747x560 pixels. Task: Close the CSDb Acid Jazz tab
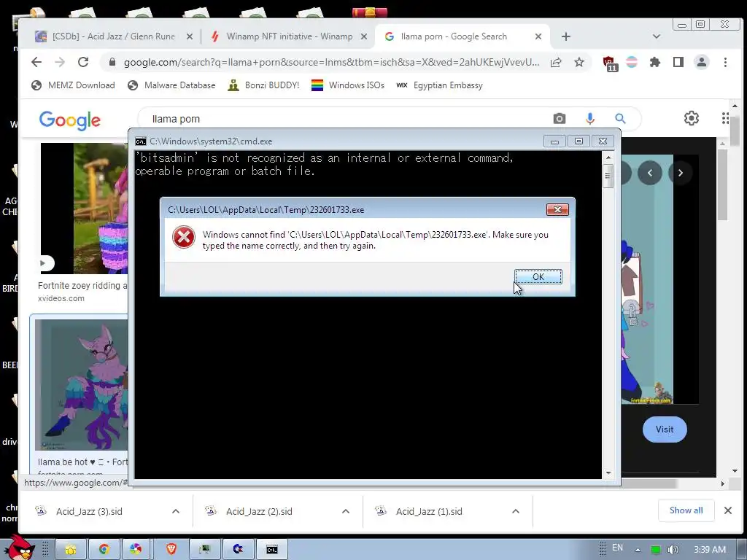tap(189, 36)
